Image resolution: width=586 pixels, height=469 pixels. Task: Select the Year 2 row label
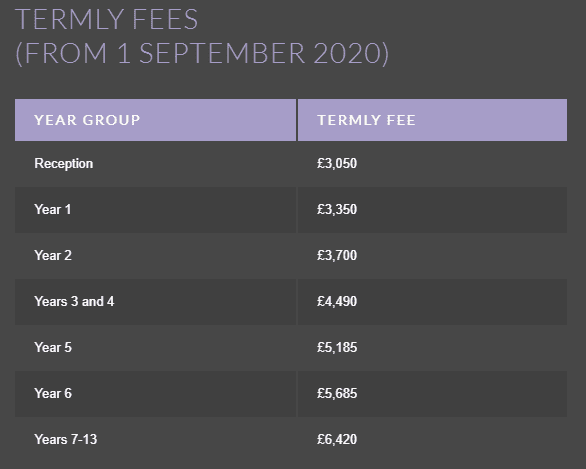[x=53, y=255]
